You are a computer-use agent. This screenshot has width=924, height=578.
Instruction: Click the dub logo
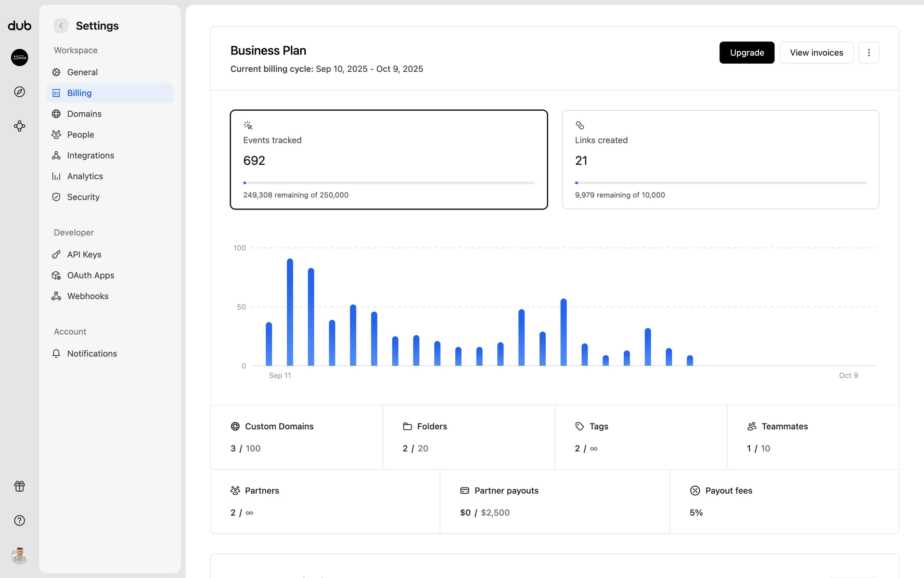[19, 26]
